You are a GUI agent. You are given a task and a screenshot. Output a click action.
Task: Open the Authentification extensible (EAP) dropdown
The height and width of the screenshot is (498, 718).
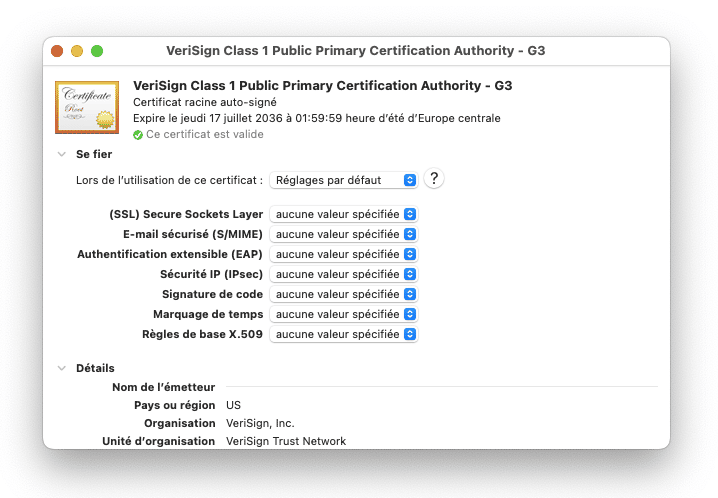click(x=343, y=254)
